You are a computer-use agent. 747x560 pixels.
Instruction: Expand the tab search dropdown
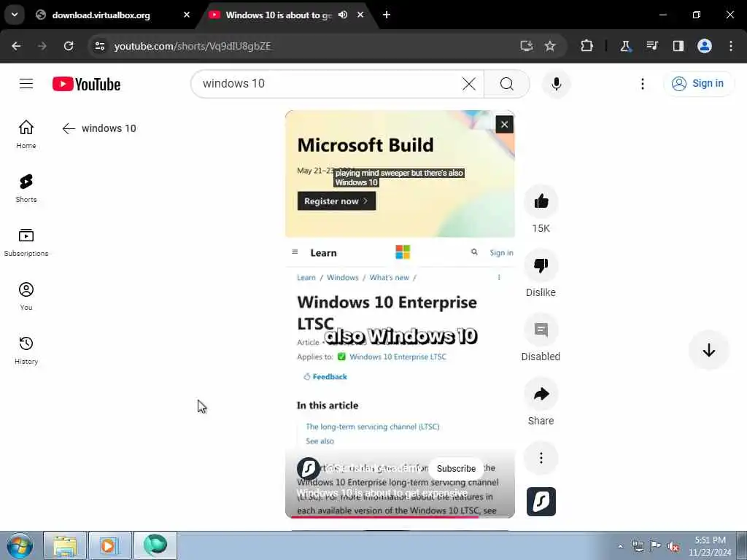pos(15,15)
